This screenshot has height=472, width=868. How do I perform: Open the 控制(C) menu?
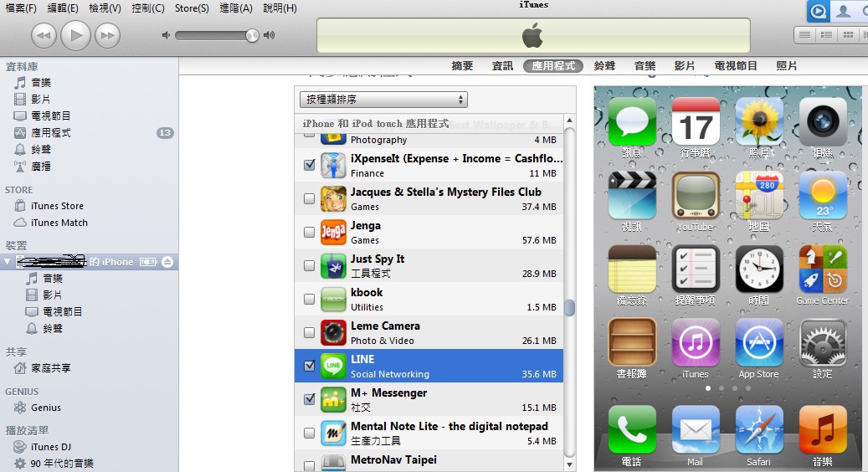coord(148,8)
